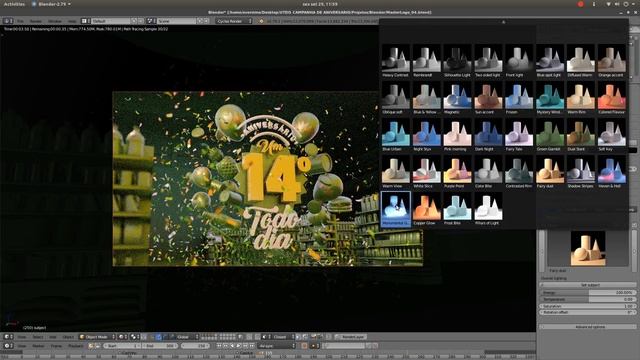Select the Sun accent preset
The image size is (640, 360).
[488, 98]
